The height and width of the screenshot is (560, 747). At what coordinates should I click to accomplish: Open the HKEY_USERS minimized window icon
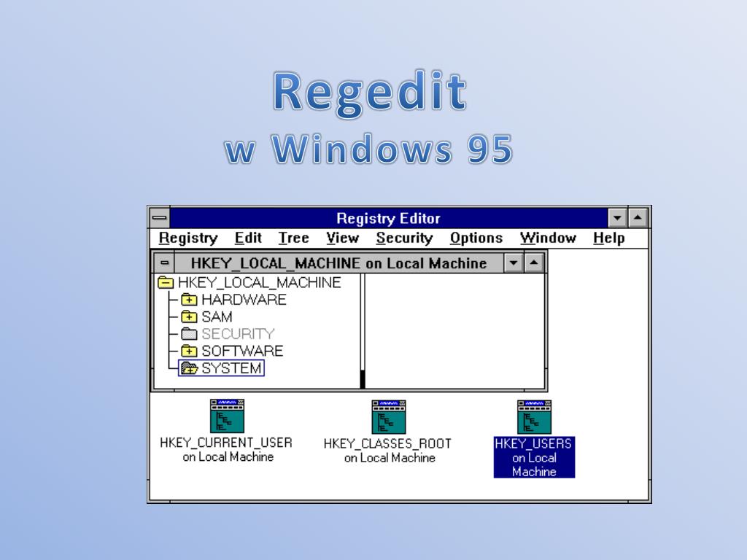535,416
